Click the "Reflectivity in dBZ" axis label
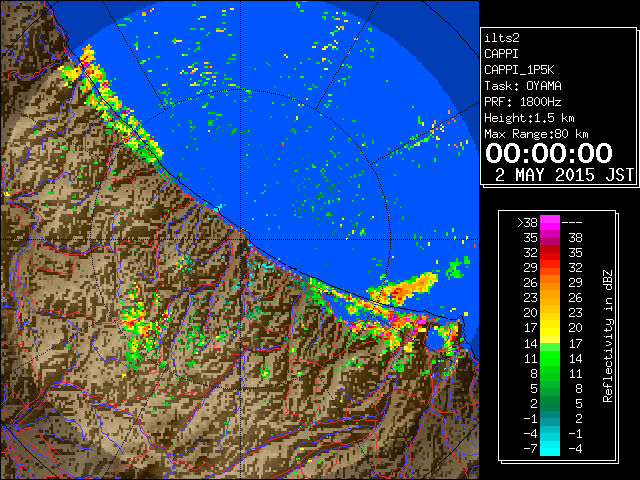The width and height of the screenshot is (640, 480). point(608,336)
